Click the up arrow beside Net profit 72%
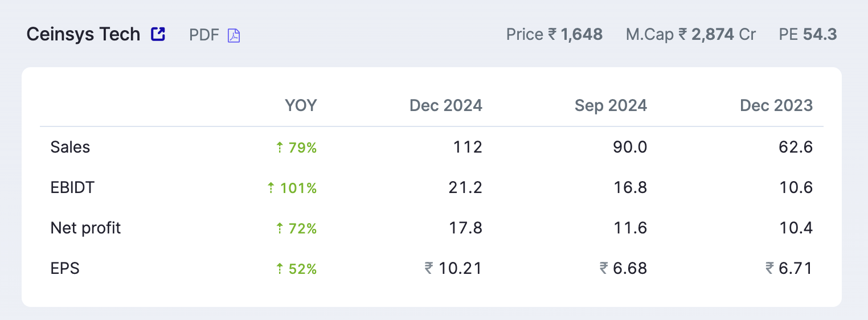868x320 pixels. click(x=280, y=229)
